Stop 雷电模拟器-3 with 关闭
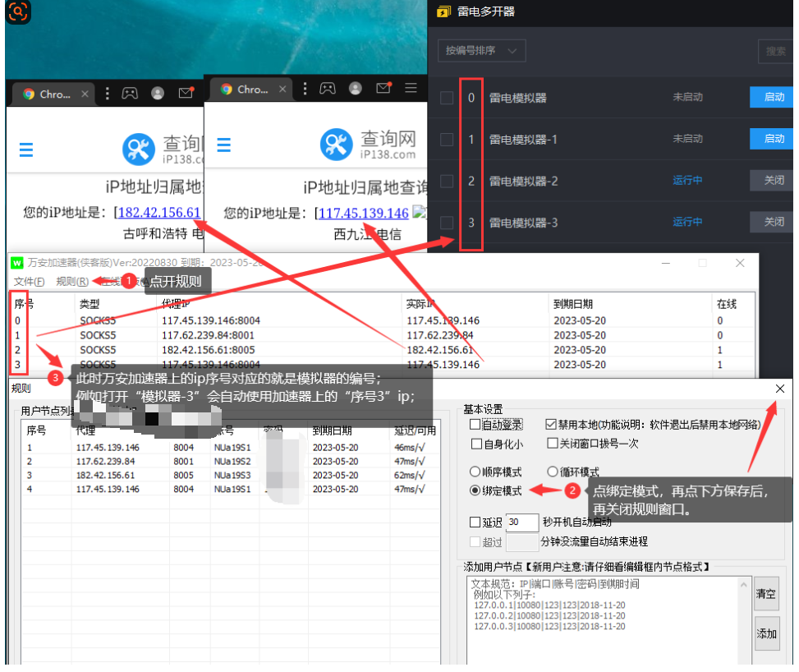Viewport: 799px width, 672px height. point(771,222)
